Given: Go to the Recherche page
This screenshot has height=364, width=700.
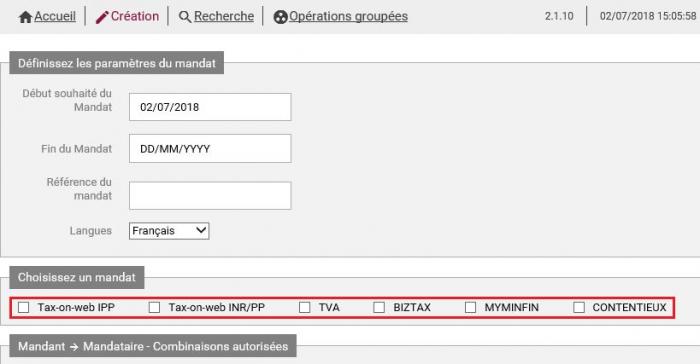Looking at the screenshot, I should pyautogui.click(x=224, y=17).
